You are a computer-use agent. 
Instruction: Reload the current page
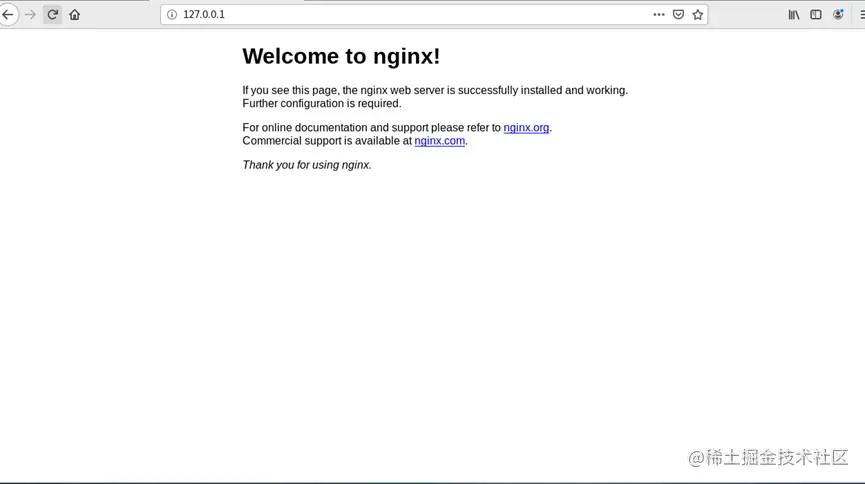click(52, 14)
